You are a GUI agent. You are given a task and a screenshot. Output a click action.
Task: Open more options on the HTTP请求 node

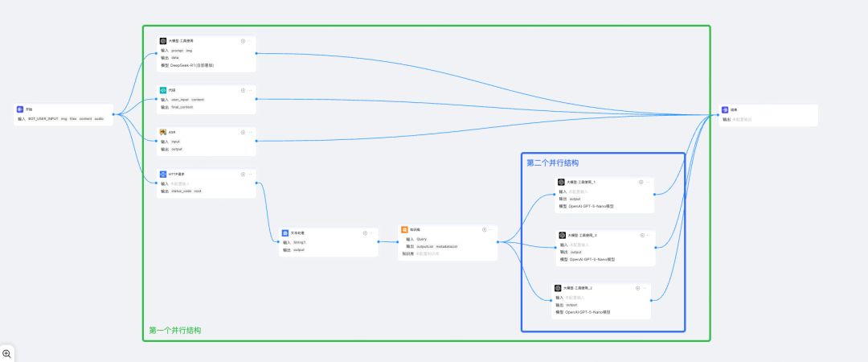(x=250, y=174)
